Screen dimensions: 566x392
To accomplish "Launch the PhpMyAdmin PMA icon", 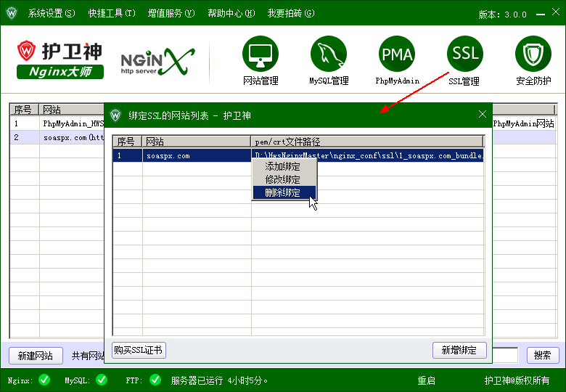I will tap(397, 54).
